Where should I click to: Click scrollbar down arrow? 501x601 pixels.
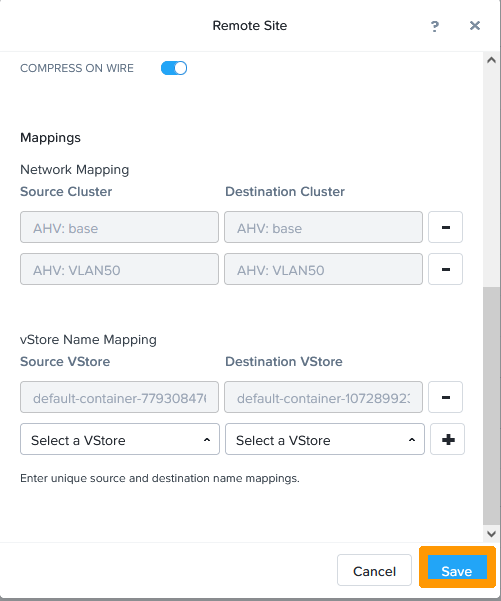pos(491,533)
